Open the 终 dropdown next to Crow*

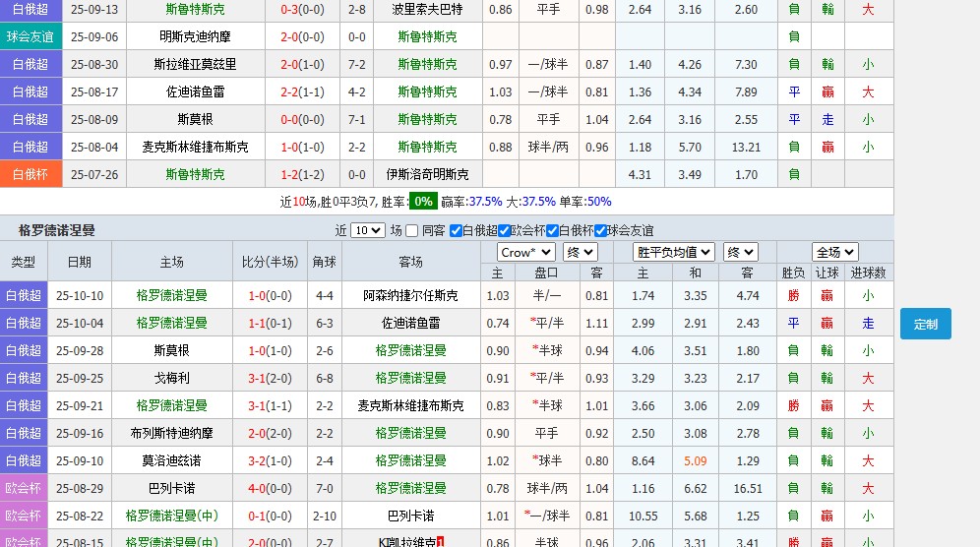(x=579, y=252)
